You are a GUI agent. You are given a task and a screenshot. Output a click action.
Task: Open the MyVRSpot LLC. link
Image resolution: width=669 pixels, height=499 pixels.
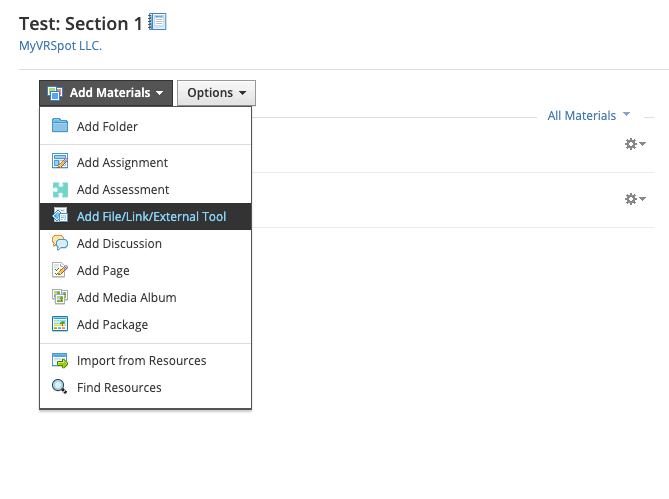coord(60,45)
